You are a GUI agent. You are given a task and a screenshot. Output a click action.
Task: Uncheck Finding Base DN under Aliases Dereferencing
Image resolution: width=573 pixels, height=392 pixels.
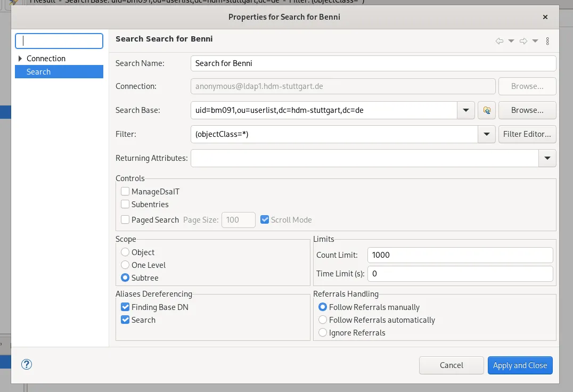pyautogui.click(x=125, y=307)
